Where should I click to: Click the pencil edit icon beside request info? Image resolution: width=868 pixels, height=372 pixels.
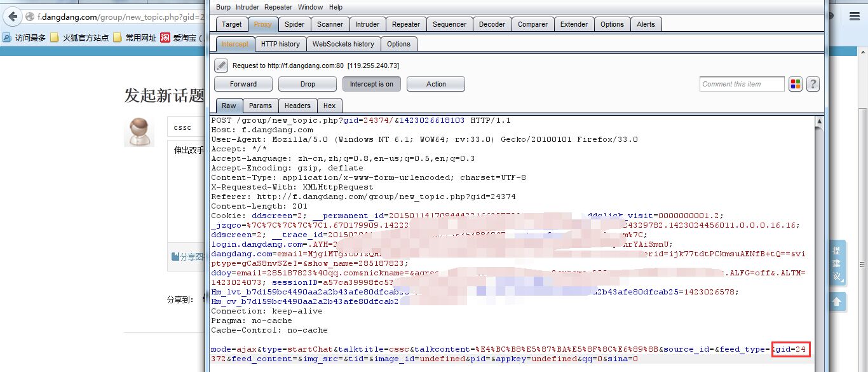(221, 65)
